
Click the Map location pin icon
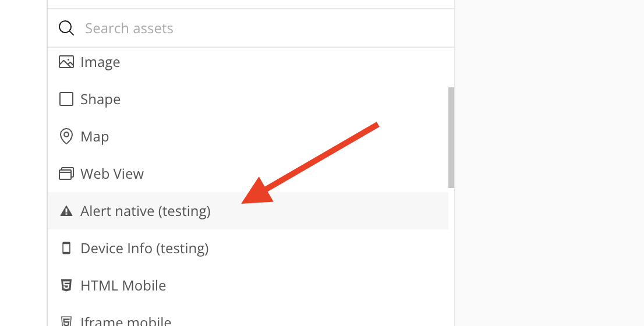point(66,136)
